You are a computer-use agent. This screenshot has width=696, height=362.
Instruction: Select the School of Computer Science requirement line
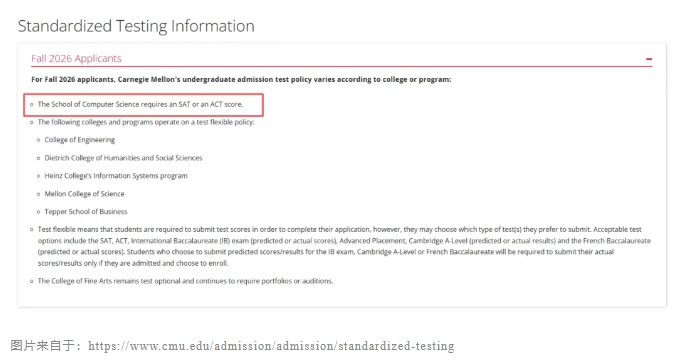140,104
